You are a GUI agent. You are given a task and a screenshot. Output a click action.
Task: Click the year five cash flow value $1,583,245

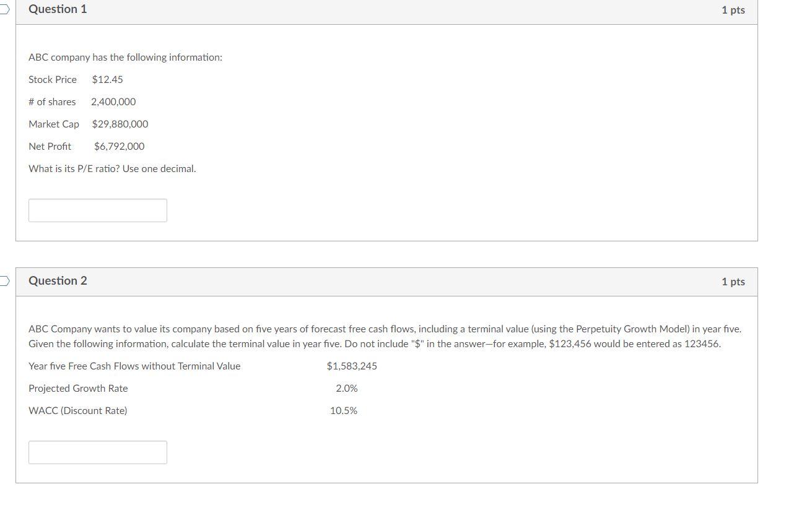click(x=352, y=366)
